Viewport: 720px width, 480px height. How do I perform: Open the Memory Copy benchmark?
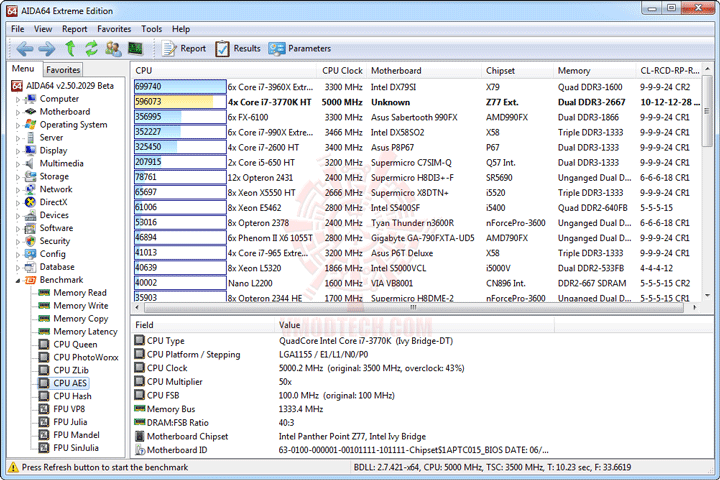(x=80, y=318)
